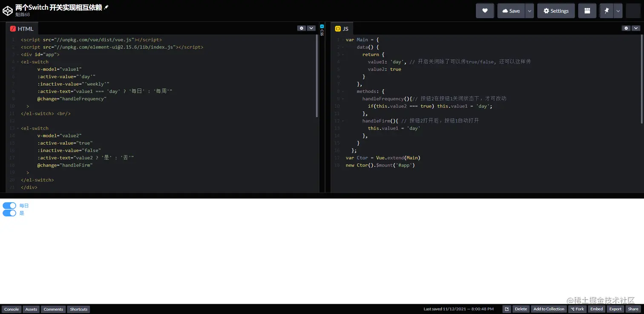
Task: Toggle the 是 switch in preview
Action: coord(9,213)
